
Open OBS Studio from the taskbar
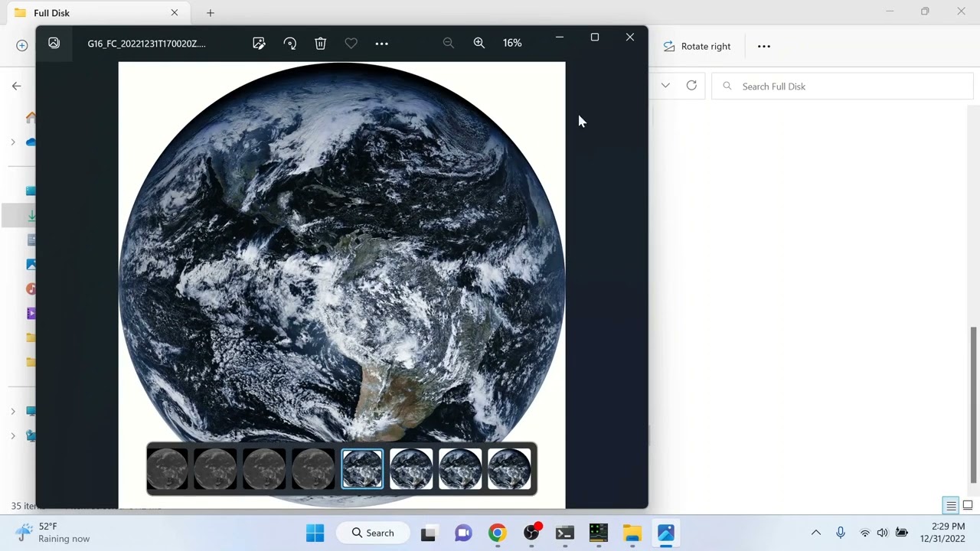point(532,533)
